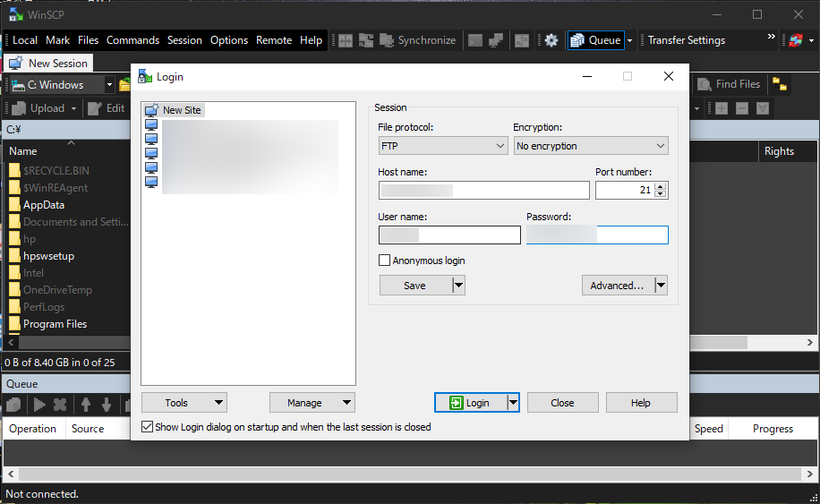The height and width of the screenshot is (504, 820).
Task: Click the queue delete X icon
Action: pyautogui.click(x=60, y=405)
